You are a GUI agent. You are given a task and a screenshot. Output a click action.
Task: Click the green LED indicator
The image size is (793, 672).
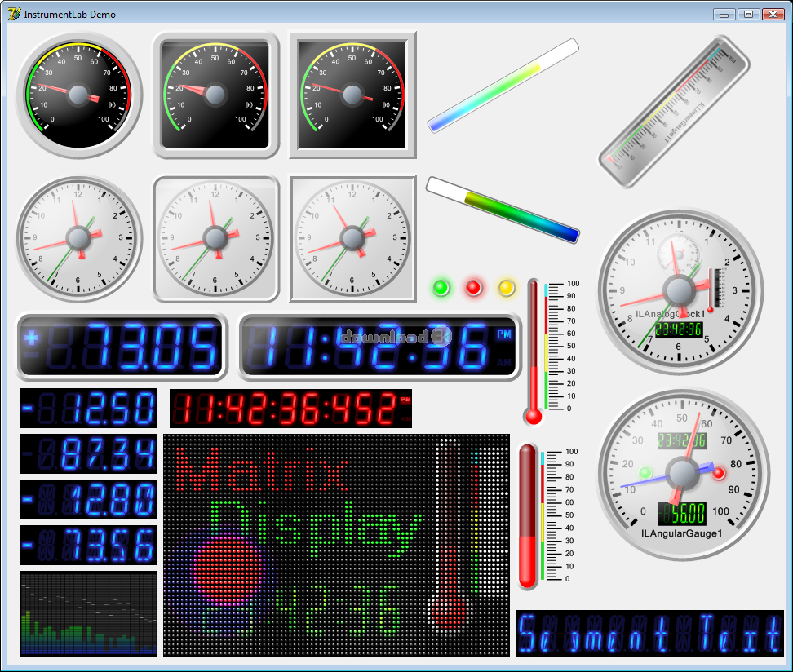coord(441,288)
